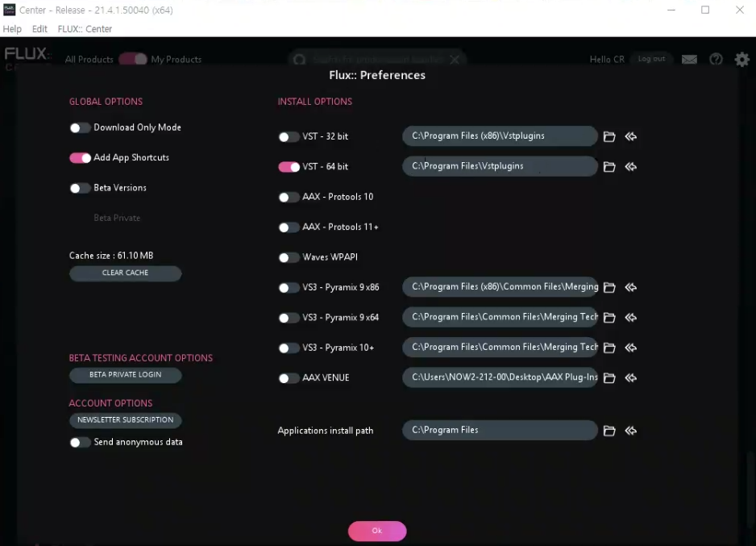Click the Cache size : 61.10 MB text
This screenshot has width=756, height=546.
coord(111,256)
